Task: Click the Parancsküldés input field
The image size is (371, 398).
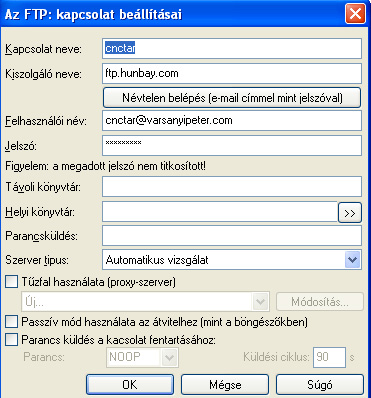Action: (232, 236)
